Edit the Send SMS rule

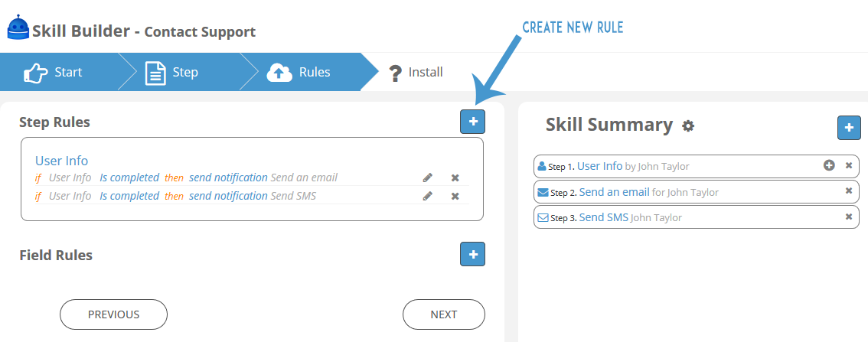[x=427, y=196]
